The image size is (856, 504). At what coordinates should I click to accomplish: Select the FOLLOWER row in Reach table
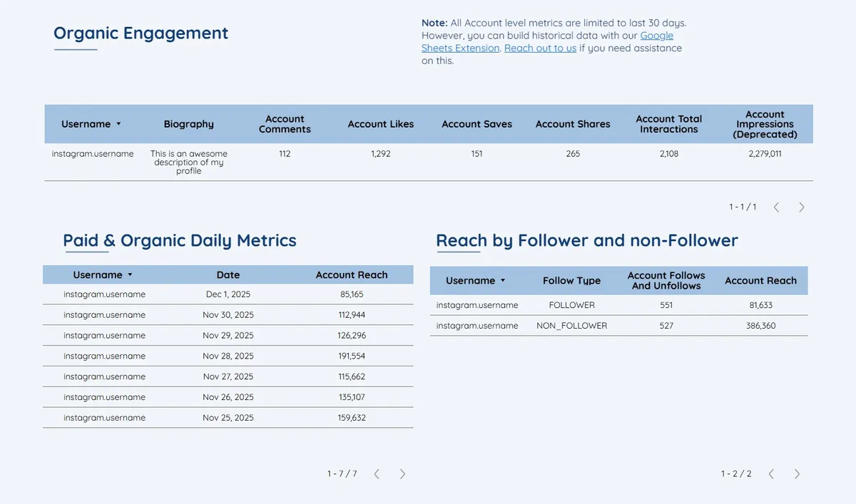click(x=571, y=304)
